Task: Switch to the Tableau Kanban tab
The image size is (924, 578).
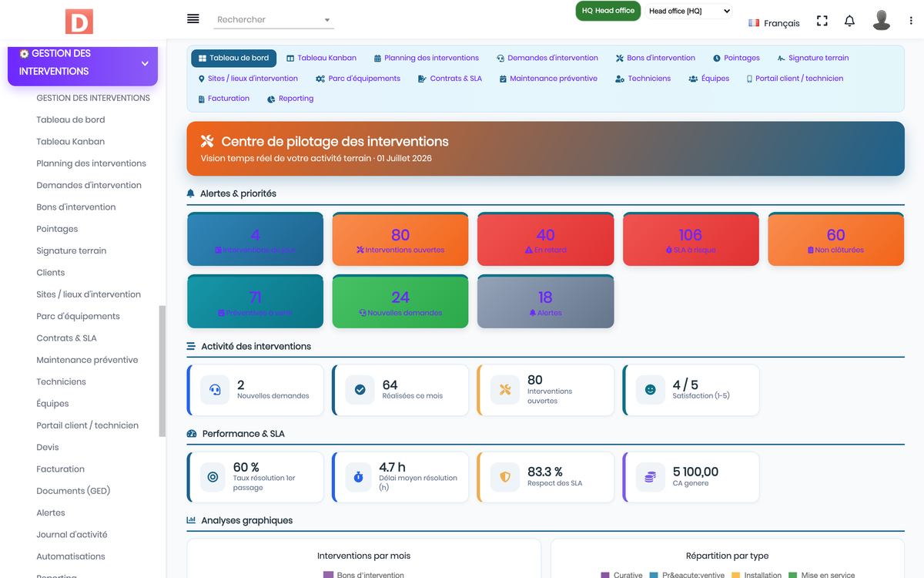Action: (x=321, y=58)
